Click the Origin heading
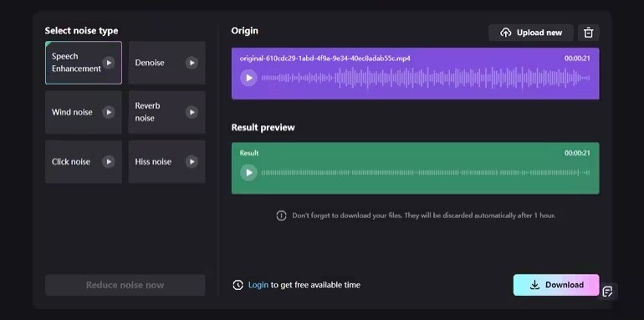The image size is (644, 320). [x=244, y=31]
